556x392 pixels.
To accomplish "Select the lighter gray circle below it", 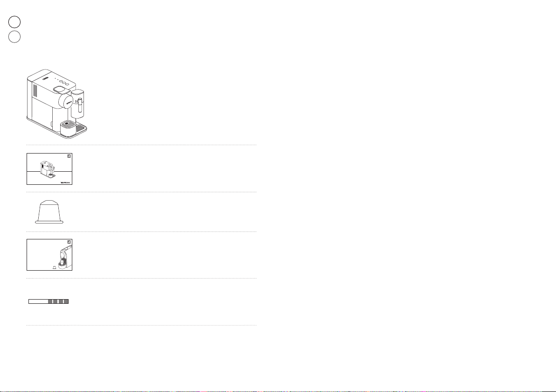I will [14, 36].
